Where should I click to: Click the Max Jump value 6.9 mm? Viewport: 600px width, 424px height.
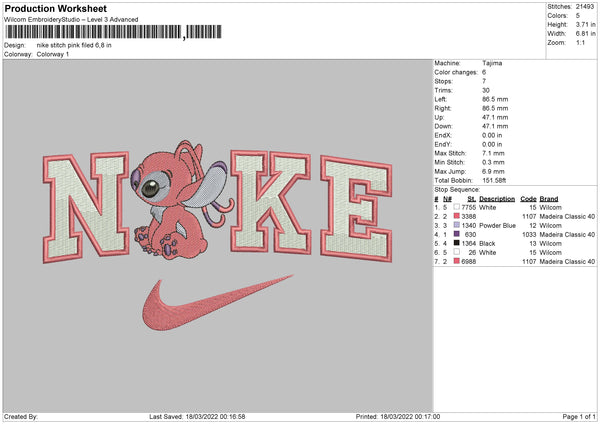pos(493,171)
